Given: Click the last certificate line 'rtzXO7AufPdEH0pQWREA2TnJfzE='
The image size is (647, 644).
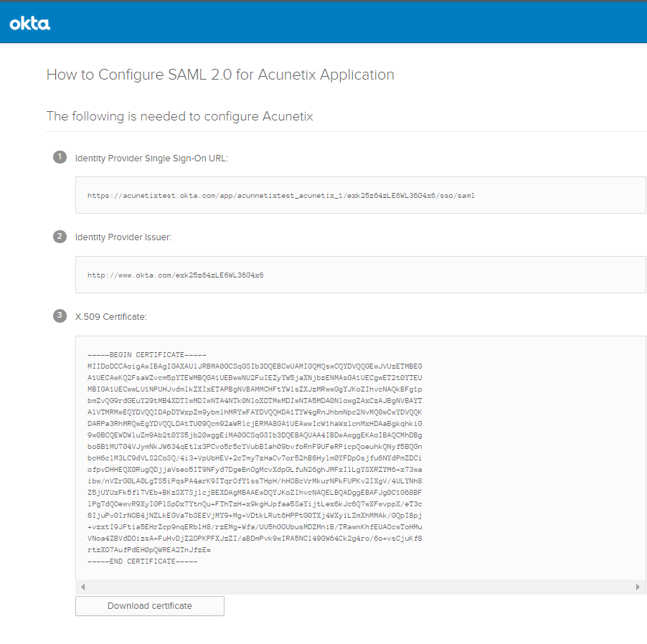Looking at the screenshot, I should point(149,550).
